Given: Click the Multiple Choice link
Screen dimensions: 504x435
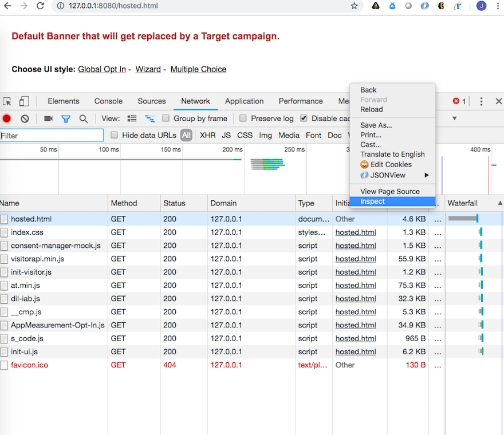Looking at the screenshot, I should coord(198,69).
